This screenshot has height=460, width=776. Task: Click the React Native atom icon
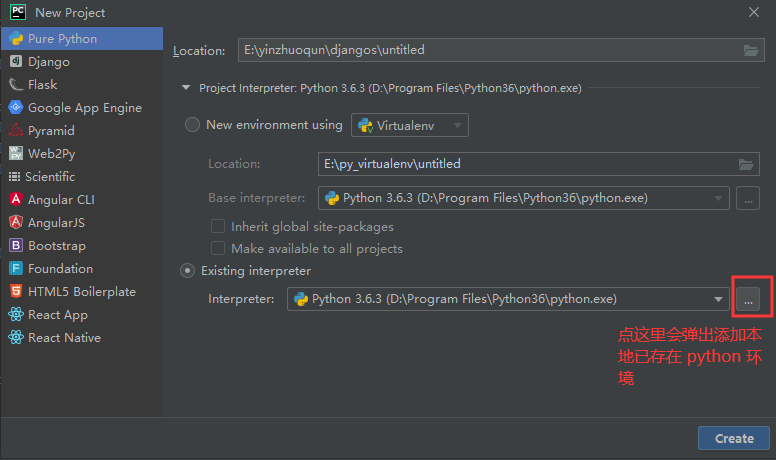tap(16, 337)
